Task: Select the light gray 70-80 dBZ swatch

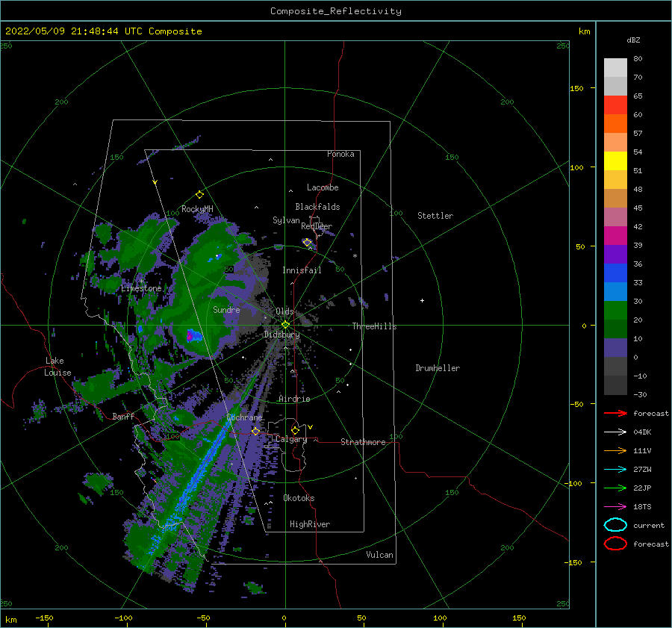Action: (x=615, y=68)
